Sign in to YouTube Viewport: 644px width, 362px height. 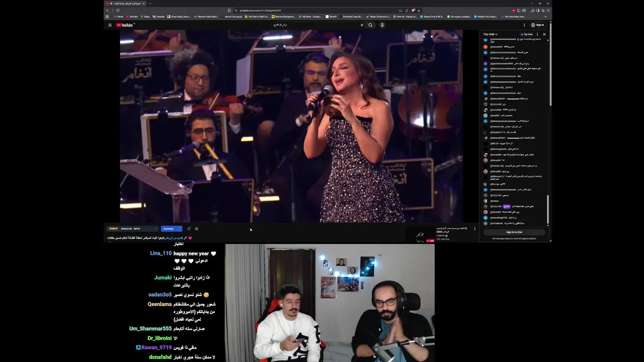pos(537,25)
